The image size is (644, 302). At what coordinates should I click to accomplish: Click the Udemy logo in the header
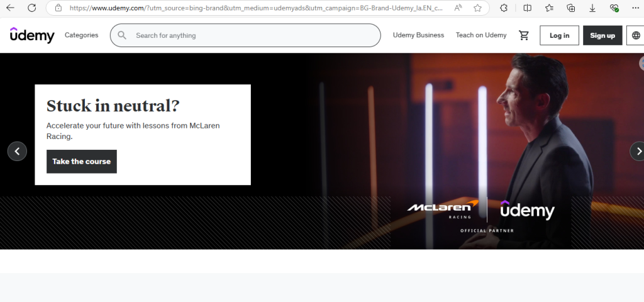[32, 35]
